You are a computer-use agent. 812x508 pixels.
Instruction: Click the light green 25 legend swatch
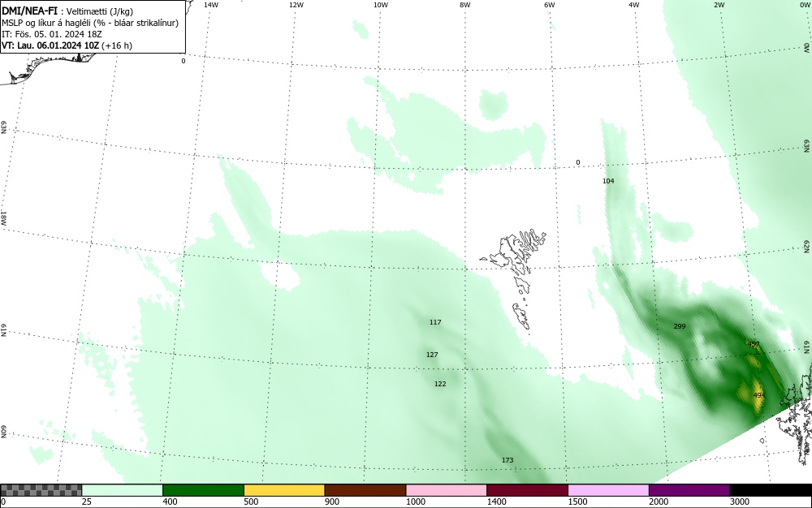123,490
